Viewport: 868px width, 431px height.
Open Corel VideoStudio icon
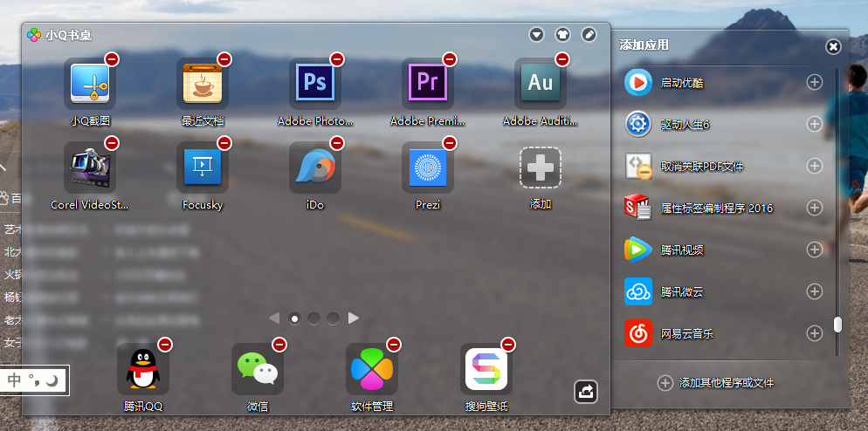point(90,168)
